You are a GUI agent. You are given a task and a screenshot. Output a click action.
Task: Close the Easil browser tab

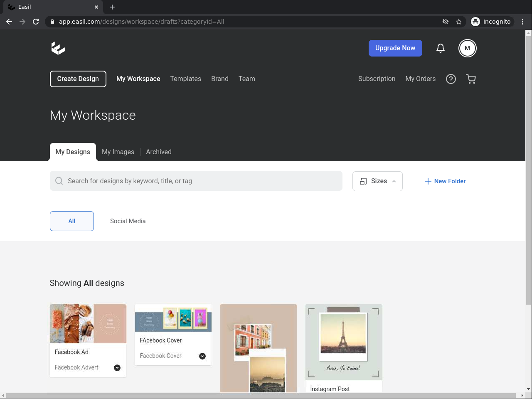pos(96,7)
